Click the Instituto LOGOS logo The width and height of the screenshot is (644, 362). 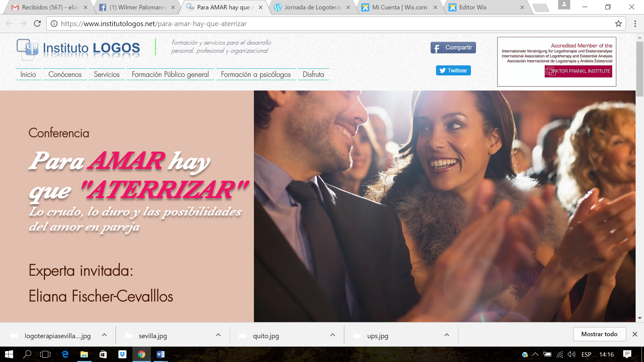tap(78, 49)
